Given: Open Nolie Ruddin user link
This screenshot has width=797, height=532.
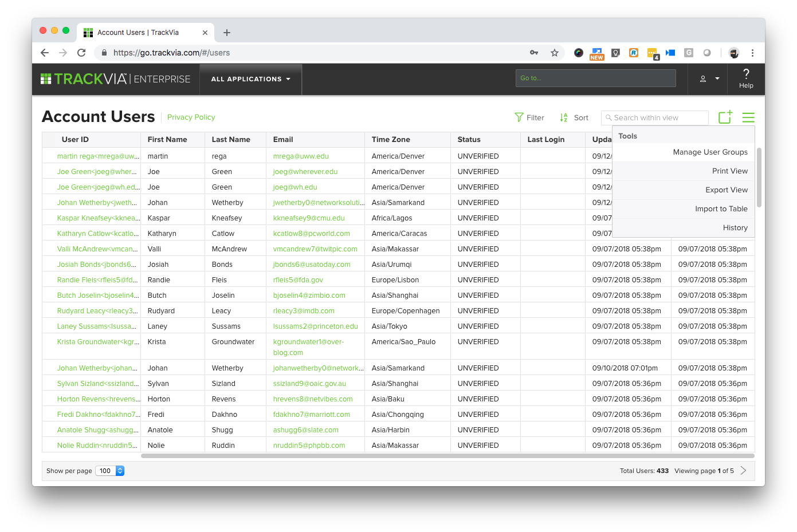Looking at the screenshot, I should pos(97,446).
